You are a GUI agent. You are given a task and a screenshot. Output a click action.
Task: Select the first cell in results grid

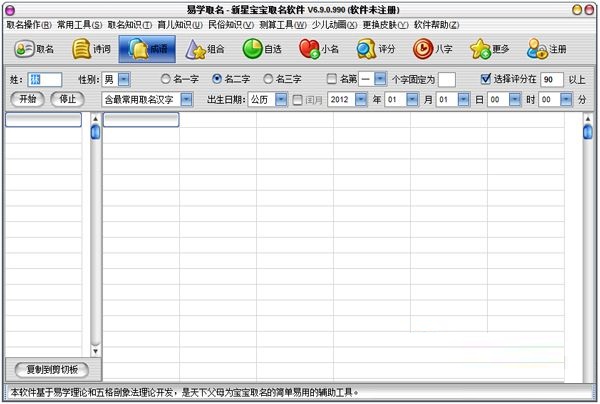(141, 120)
